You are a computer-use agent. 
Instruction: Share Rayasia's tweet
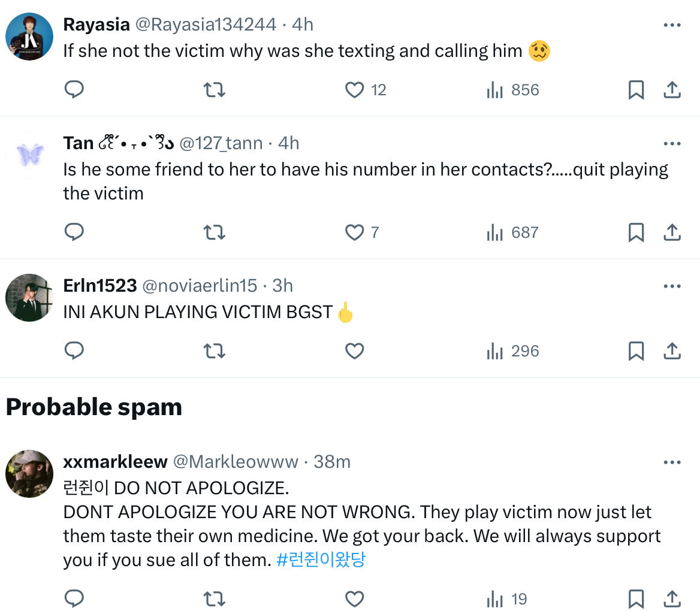click(x=672, y=90)
